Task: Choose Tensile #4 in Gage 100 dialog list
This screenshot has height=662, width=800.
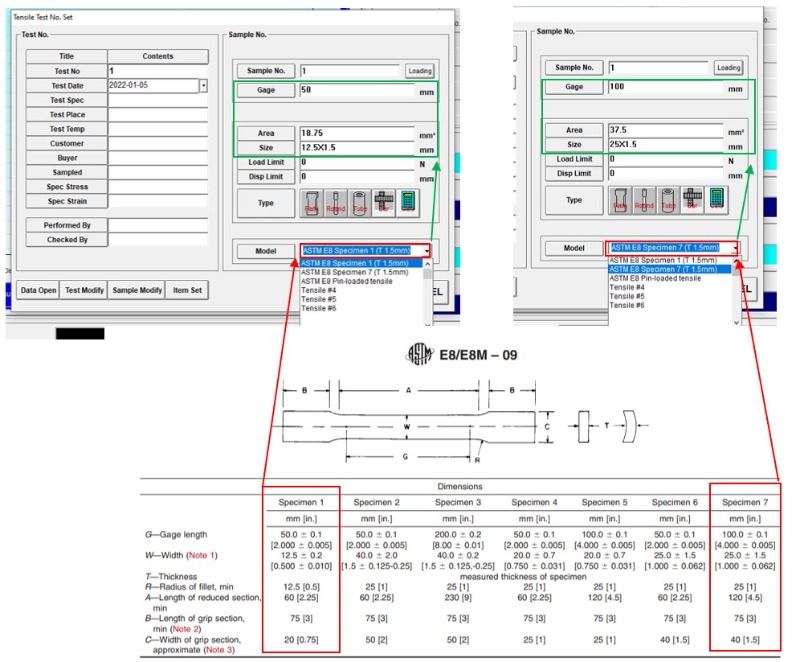Action: click(627, 287)
